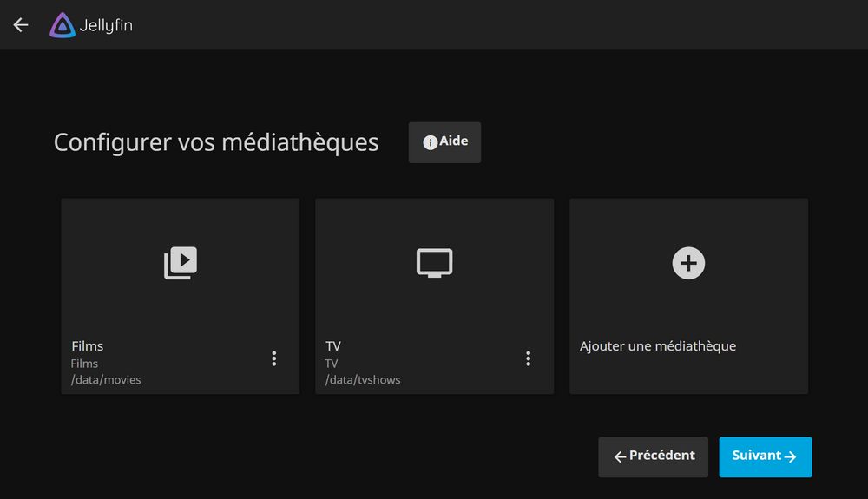Viewport: 868px width, 499px height.
Task: Open the three-dot menu for Films library
Action: pyautogui.click(x=274, y=358)
